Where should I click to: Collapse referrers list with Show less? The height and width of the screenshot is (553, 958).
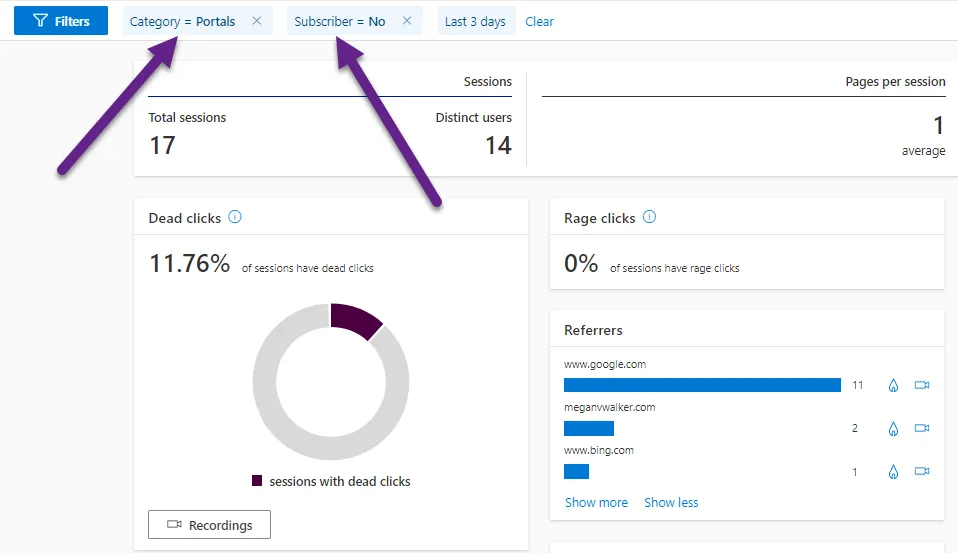click(x=671, y=502)
